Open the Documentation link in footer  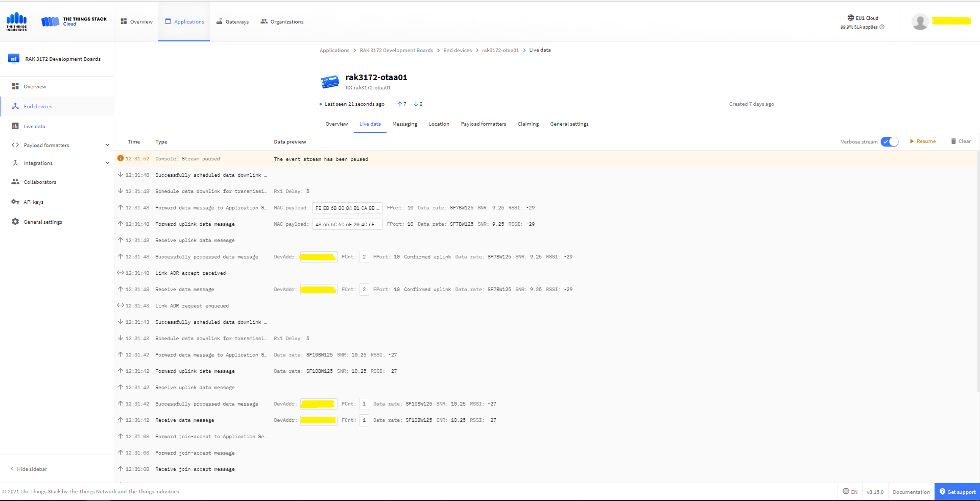pos(911,492)
